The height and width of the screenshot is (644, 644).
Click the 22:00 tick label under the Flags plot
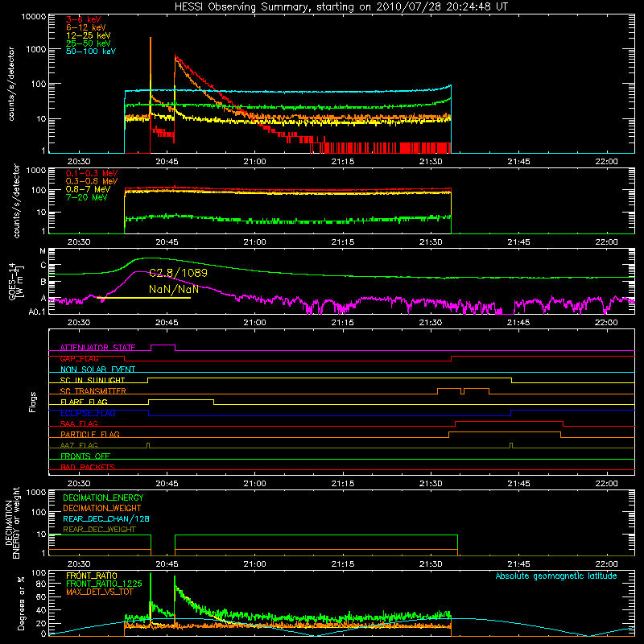click(606, 484)
